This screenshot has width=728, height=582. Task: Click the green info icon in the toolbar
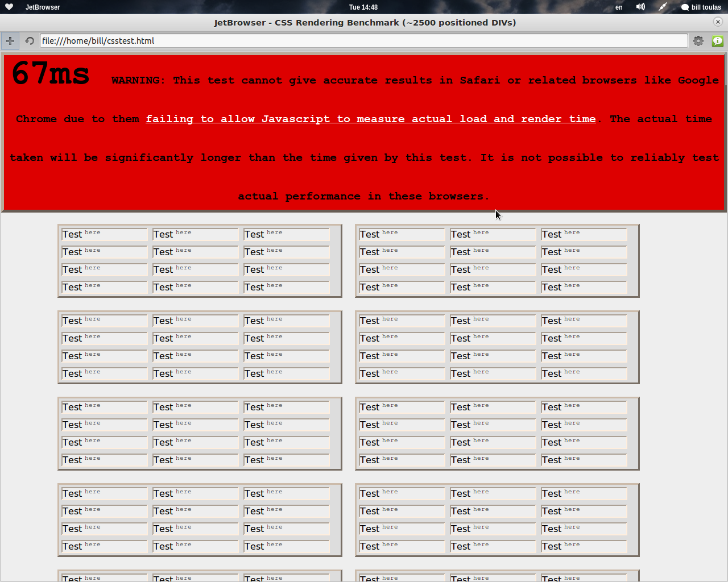(x=718, y=41)
